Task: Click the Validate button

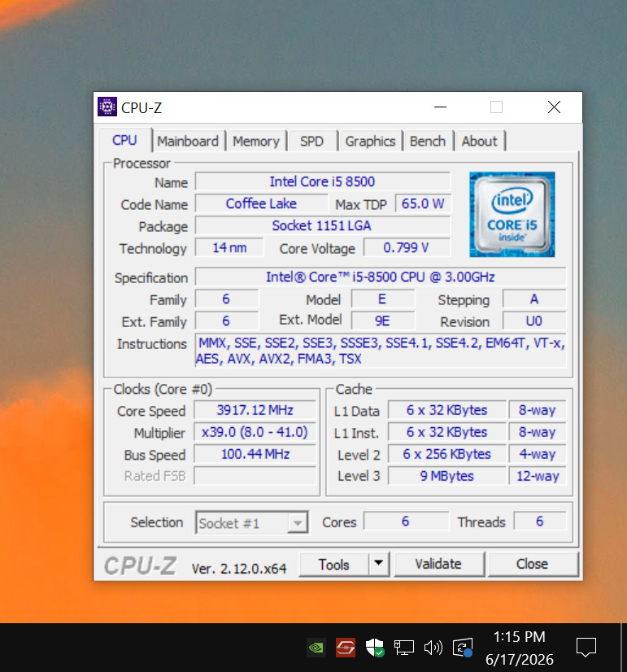Action: [438, 564]
